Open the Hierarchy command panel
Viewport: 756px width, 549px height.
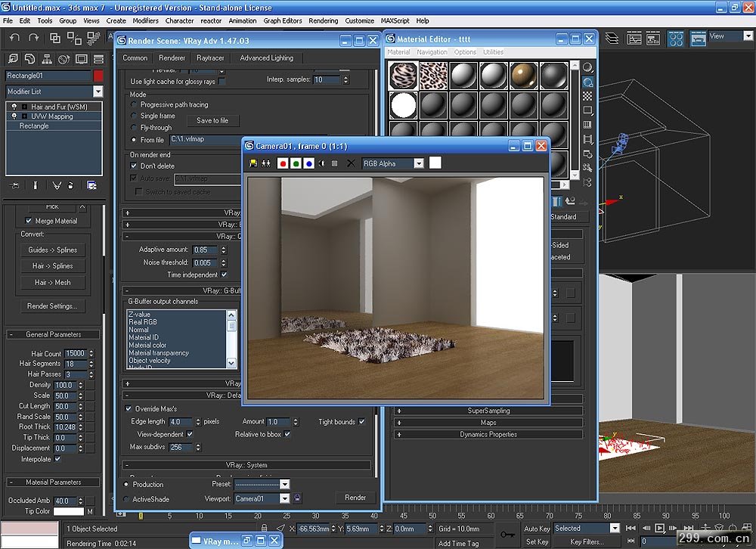click(x=47, y=59)
